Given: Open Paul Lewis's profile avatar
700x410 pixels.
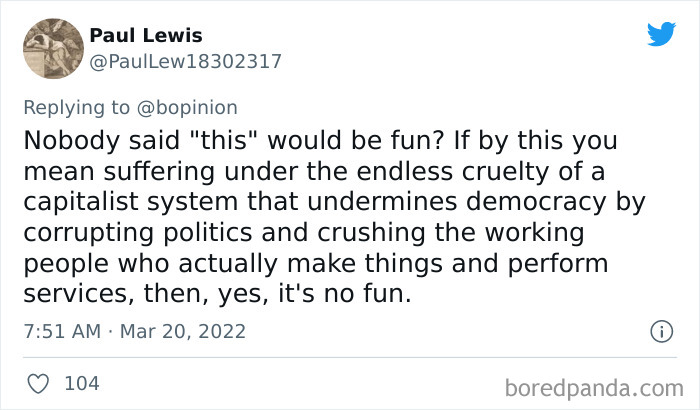Looking at the screenshot, I should pyautogui.click(x=52, y=48).
